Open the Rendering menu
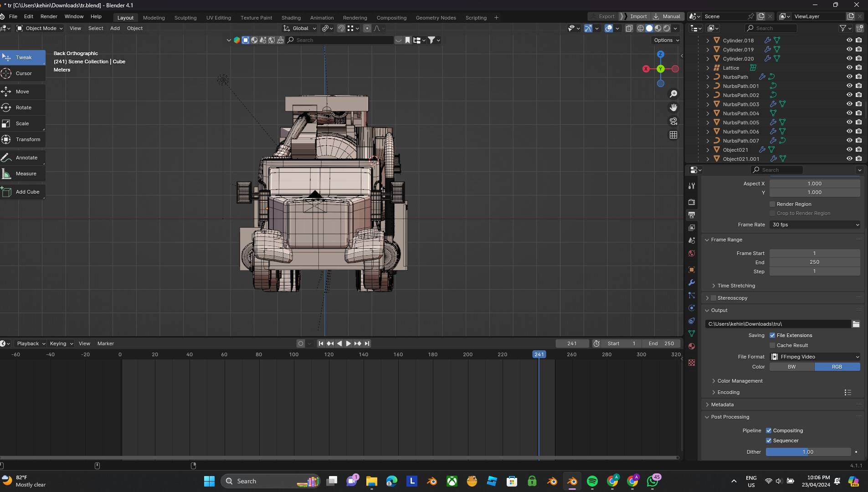Image resolution: width=868 pixels, height=492 pixels. [354, 17]
